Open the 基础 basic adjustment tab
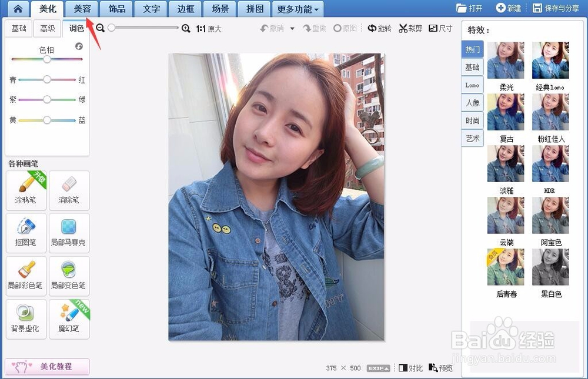This screenshot has width=588, height=379. click(x=19, y=28)
